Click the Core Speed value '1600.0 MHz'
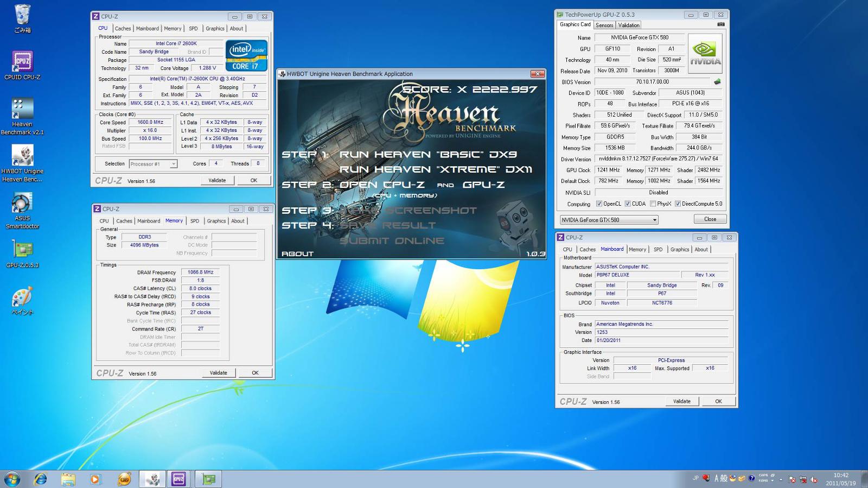This screenshot has width=868, height=488. point(150,123)
